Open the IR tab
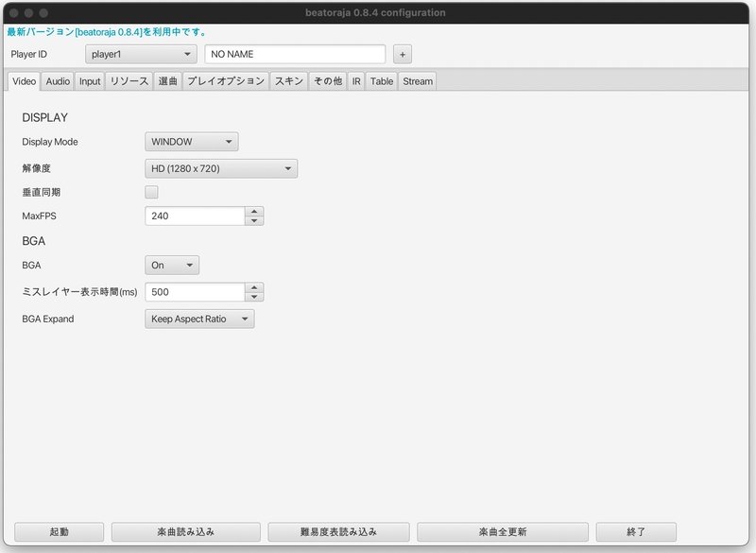756x553 pixels. (356, 81)
